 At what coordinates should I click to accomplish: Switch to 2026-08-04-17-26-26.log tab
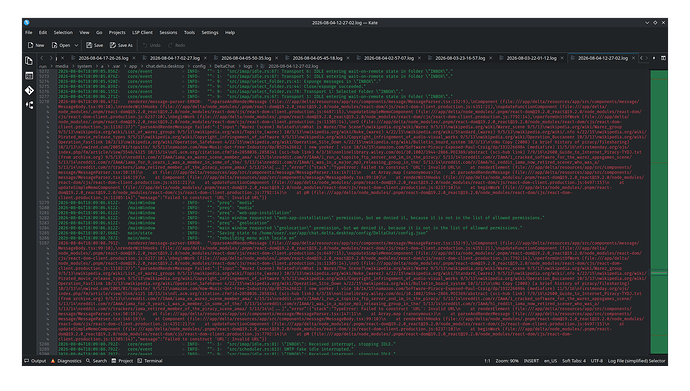click(x=103, y=58)
